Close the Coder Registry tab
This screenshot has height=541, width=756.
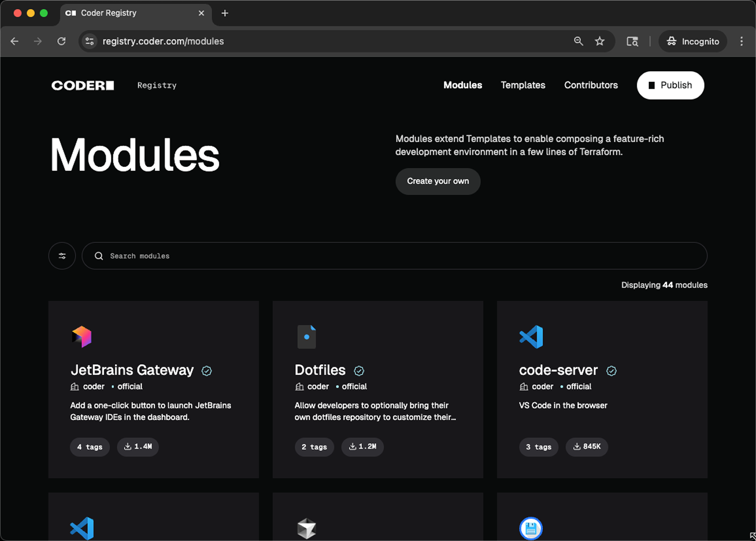coord(201,13)
